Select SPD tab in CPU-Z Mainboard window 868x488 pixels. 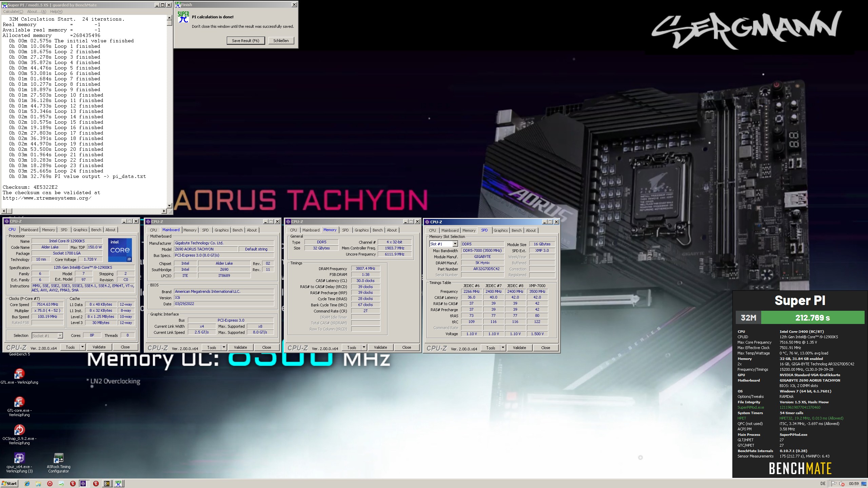click(x=205, y=230)
